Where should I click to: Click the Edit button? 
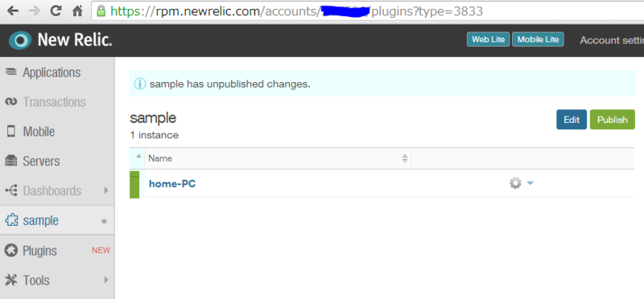(572, 120)
